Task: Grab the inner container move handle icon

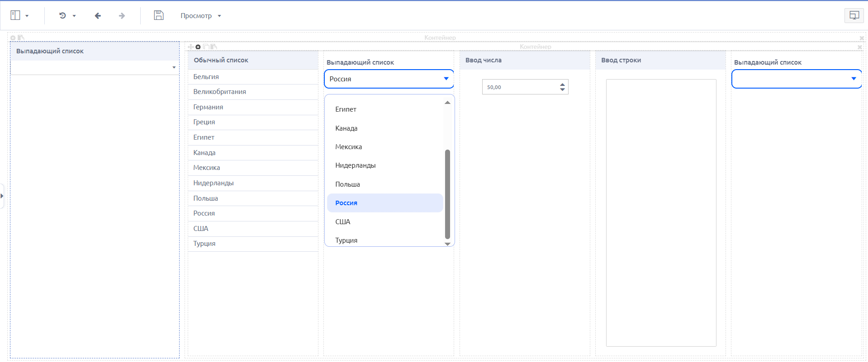Action: click(191, 47)
